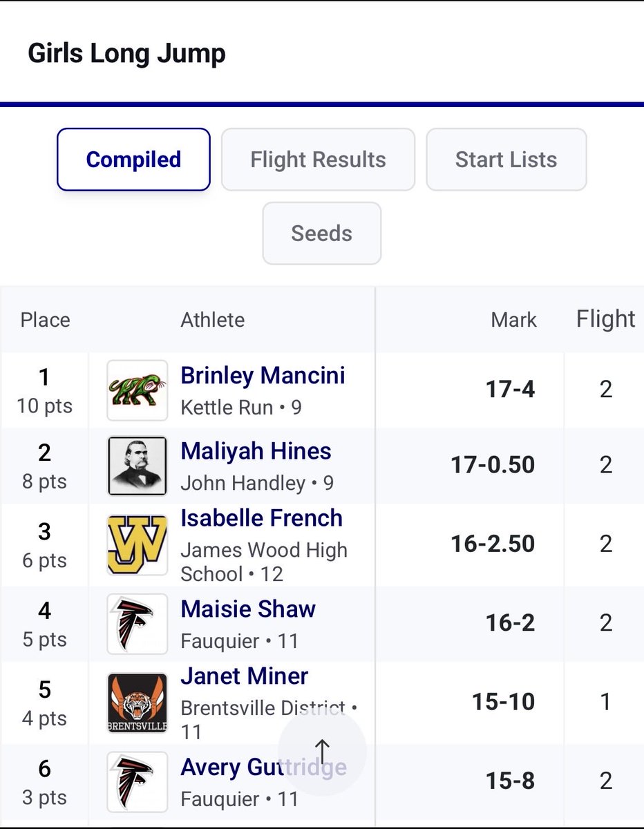Switch to the Compiled tab
This screenshot has width=644, height=829.
point(133,160)
